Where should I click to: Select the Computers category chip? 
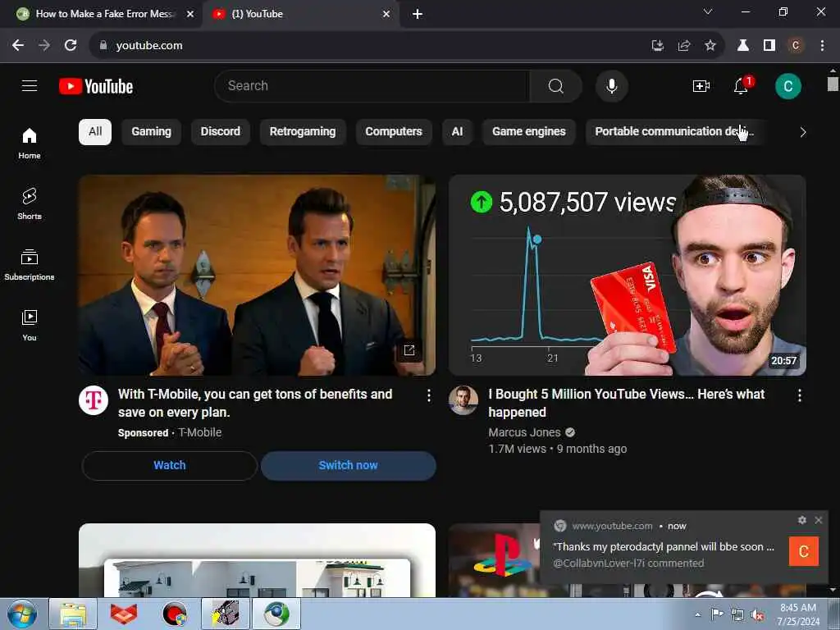[x=394, y=132]
